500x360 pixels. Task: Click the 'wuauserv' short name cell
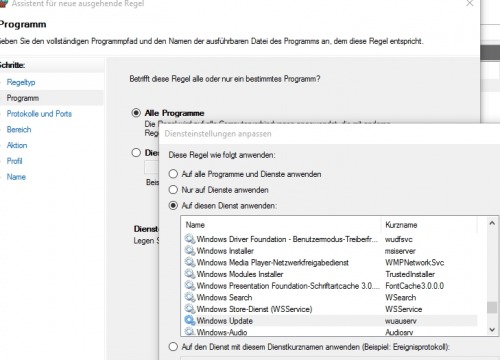point(401,321)
